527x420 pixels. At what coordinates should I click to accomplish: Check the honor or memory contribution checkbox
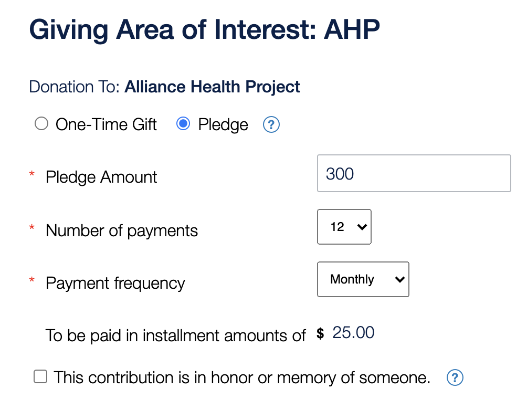[40, 376]
